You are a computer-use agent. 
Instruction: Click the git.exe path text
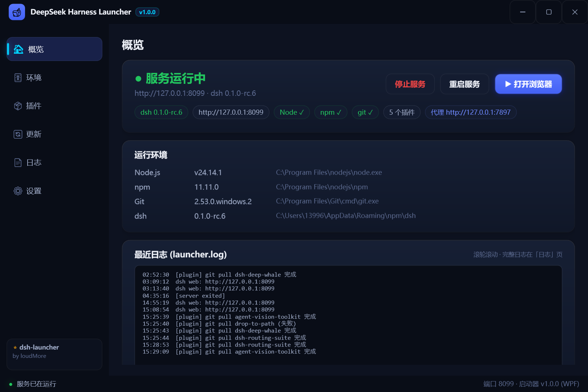(x=327, y=201)
